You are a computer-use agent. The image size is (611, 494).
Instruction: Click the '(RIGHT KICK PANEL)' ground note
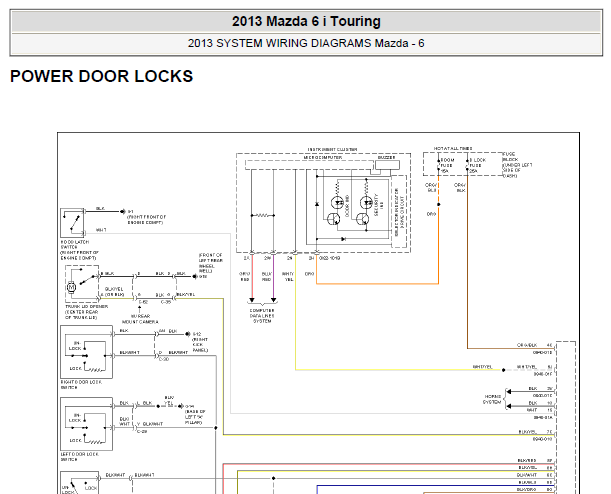(x=200, y=345)
